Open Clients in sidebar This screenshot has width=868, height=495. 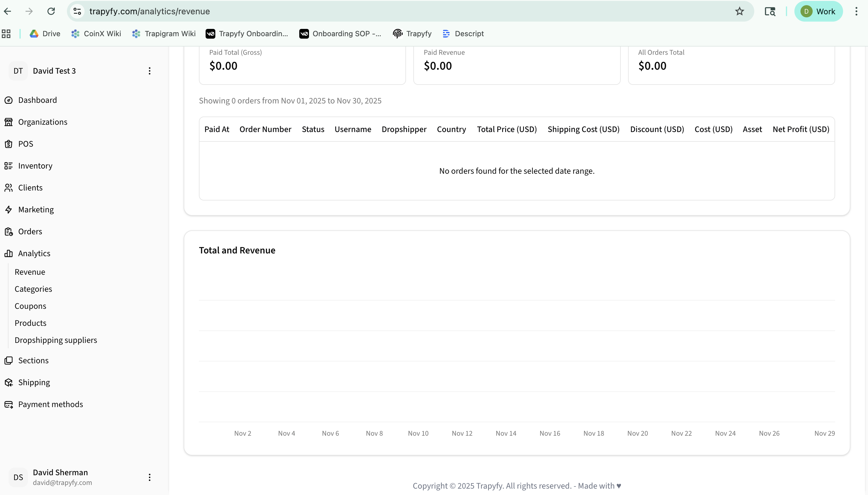tap(30, 188)
